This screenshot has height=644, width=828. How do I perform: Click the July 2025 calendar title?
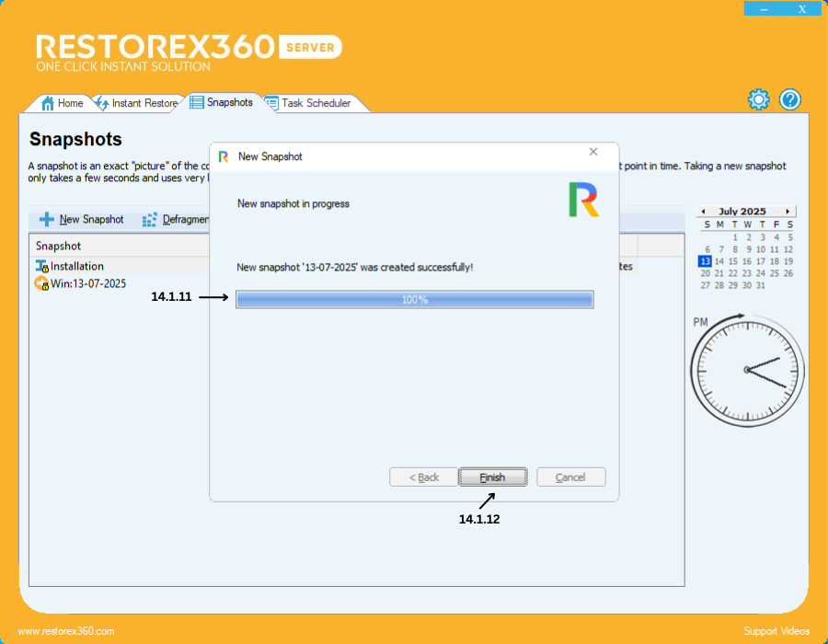coord(742,212)
